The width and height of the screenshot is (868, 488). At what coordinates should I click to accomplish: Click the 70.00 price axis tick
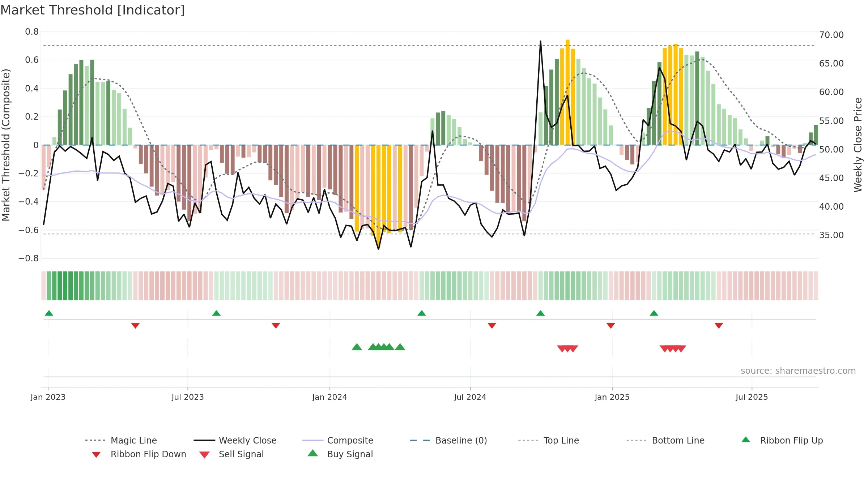pyautogui.click(x=831, y=35)
